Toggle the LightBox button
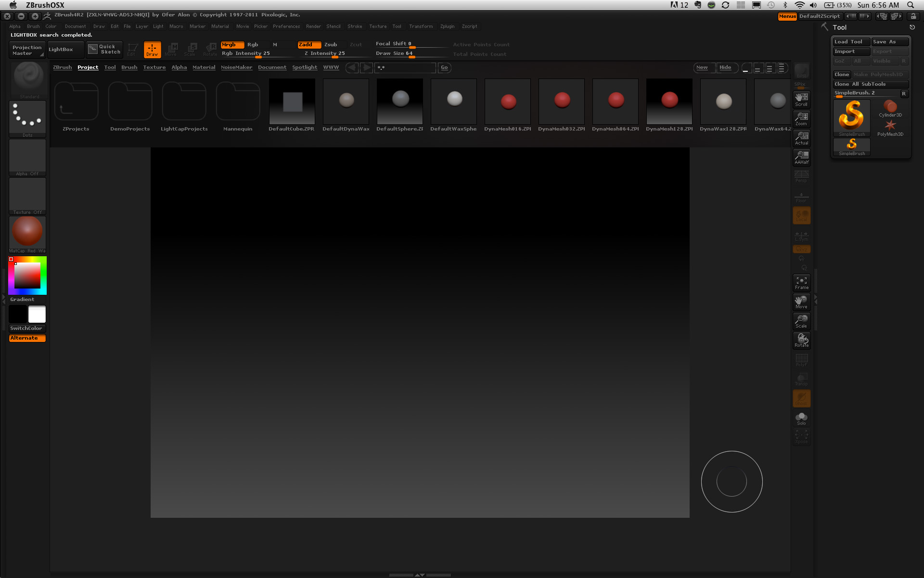The height and width of the screenshot is (578, 924). pos(66,49)
